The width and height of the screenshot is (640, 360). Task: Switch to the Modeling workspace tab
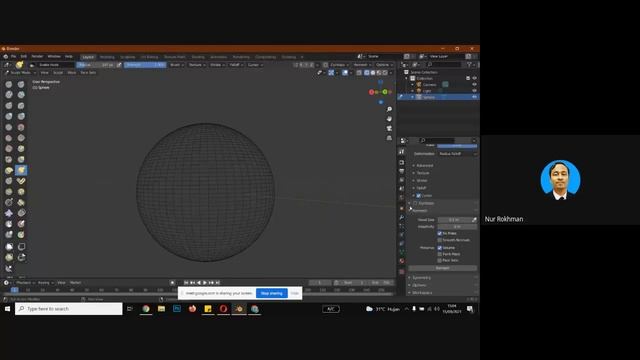point(107,57)
